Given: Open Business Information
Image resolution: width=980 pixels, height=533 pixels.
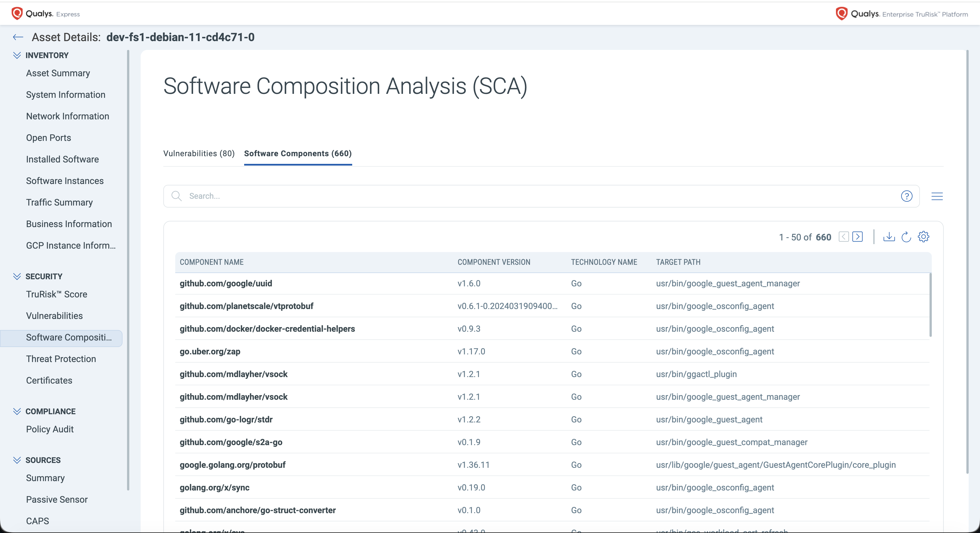Looking at the screenshot, I should [69, 224].
